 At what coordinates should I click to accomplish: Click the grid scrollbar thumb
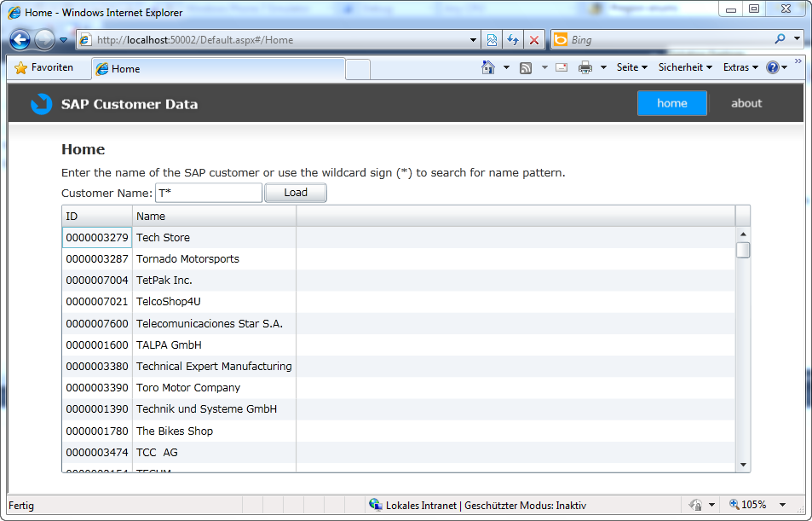pos(743,250)
